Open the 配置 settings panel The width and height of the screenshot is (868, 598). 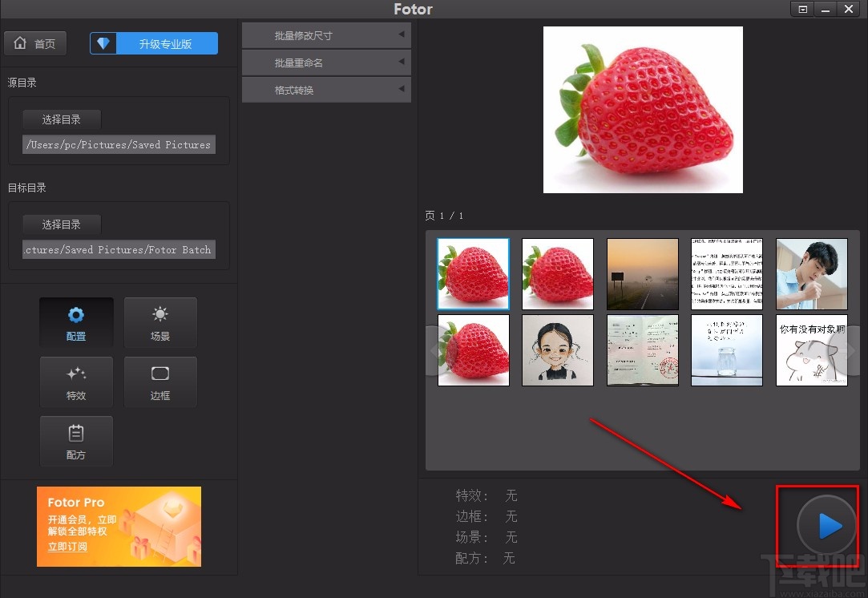point(76,323)
